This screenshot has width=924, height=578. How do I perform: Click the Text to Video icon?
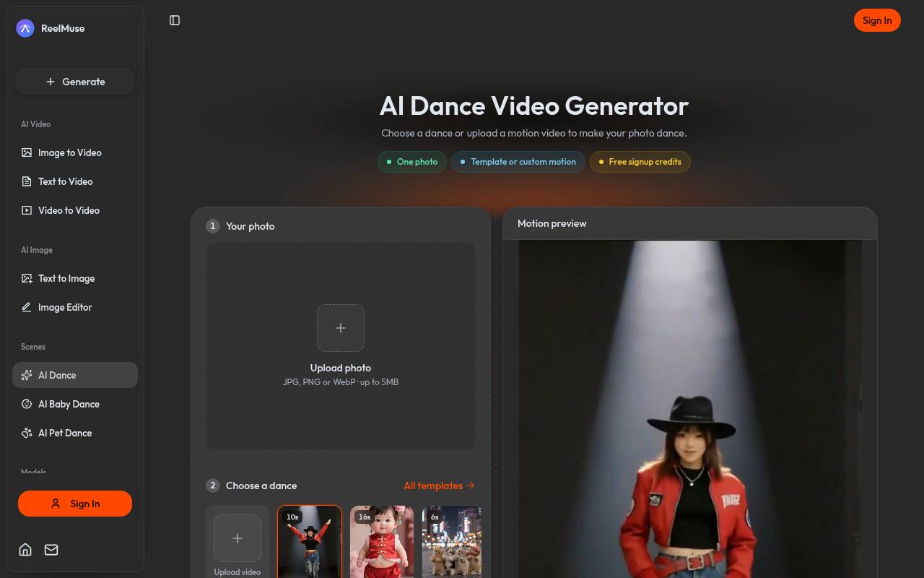coord(27,181)
